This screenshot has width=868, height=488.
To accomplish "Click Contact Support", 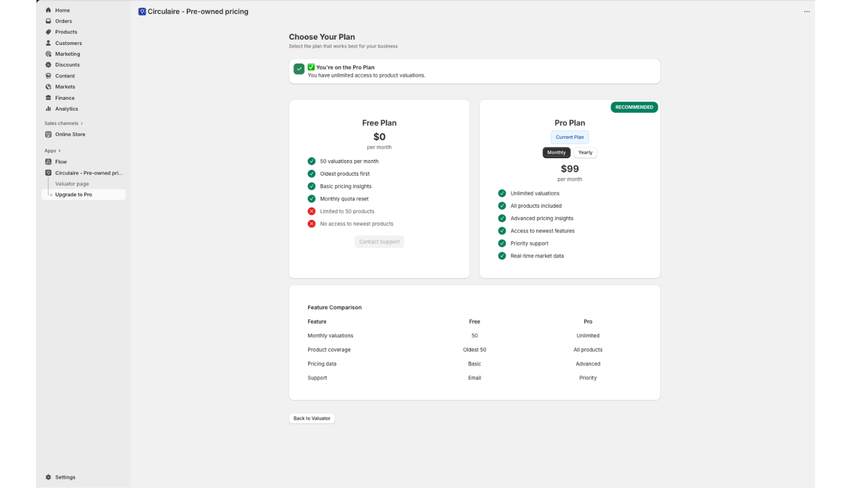I will pyautogui.click(x=379, y=241).
